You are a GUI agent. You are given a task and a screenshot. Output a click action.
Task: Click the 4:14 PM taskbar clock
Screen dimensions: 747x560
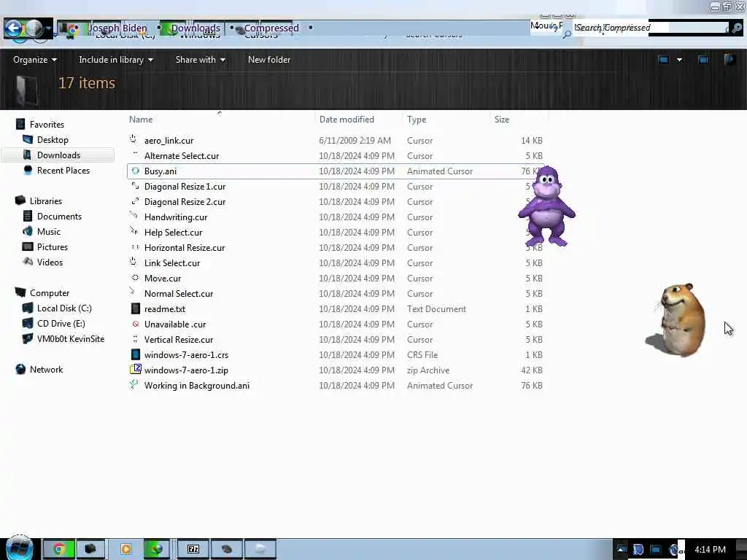(x=710, y=550)
